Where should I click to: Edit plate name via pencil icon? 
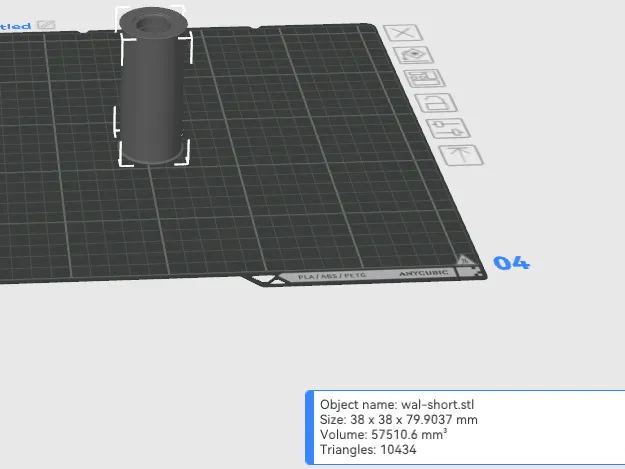coord(46,25)
